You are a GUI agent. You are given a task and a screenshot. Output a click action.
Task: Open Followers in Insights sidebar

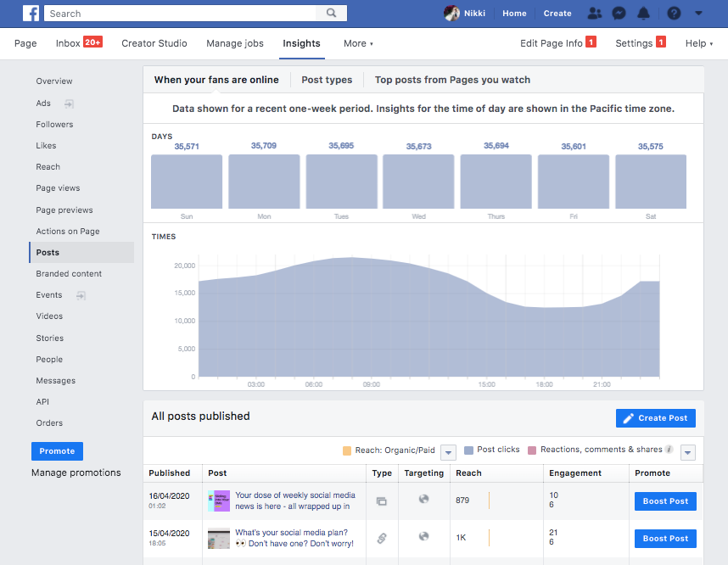(55, 125)
